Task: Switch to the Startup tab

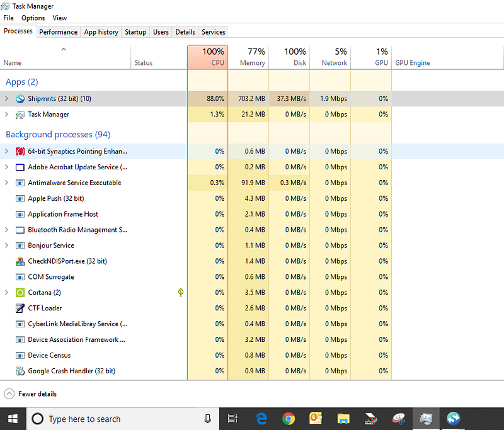Action: 135,32
